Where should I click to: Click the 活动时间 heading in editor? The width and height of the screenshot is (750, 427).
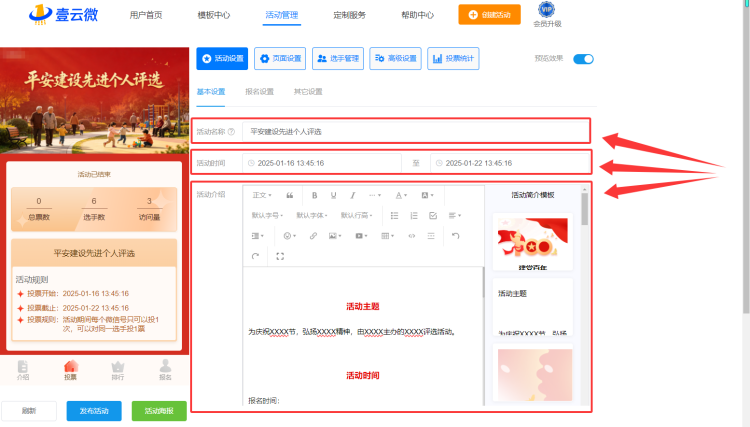click(x=363, y=375)
